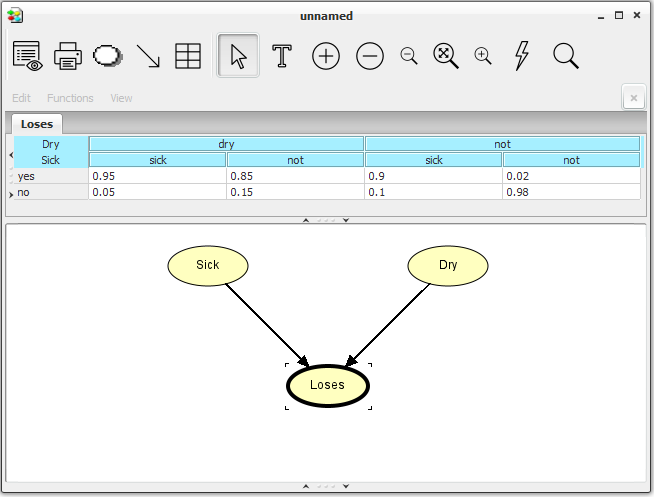Expand table panel with down arrow
Viewport: 654px width, 497px height.
pyautogui.click(x=346, y=220)
